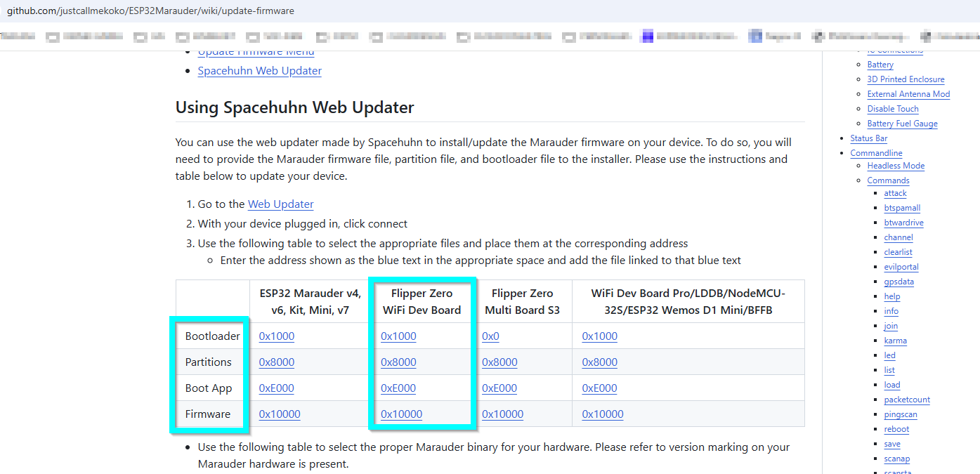Open the Battery Fuel Gauge link
This screenshot has height=474, width=980.
tap(902, 124)
